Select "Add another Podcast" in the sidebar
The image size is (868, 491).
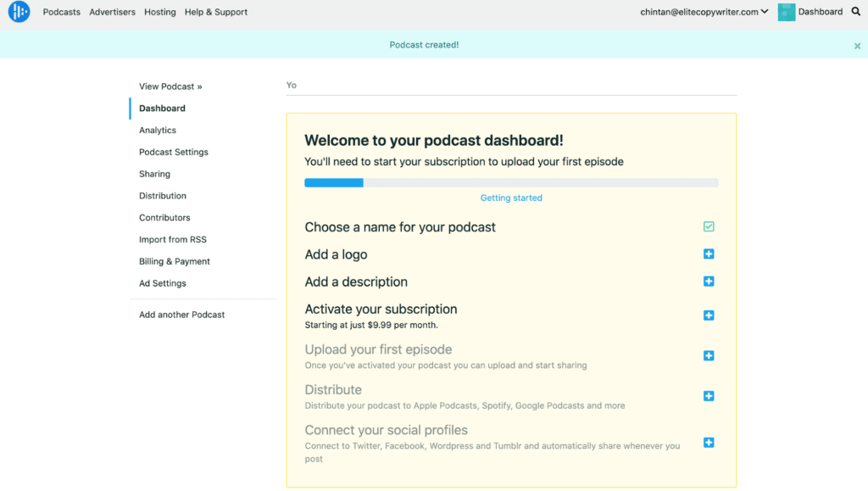[181, 314]
